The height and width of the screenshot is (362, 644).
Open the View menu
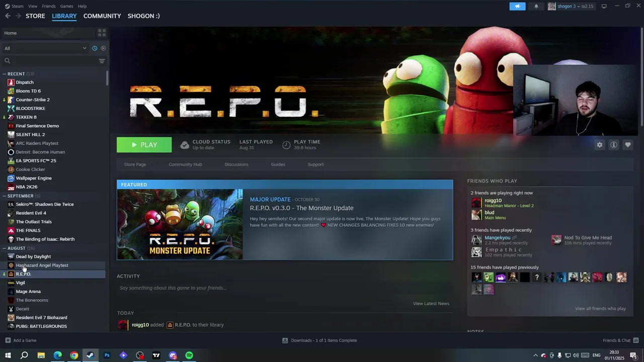(33, 6)
